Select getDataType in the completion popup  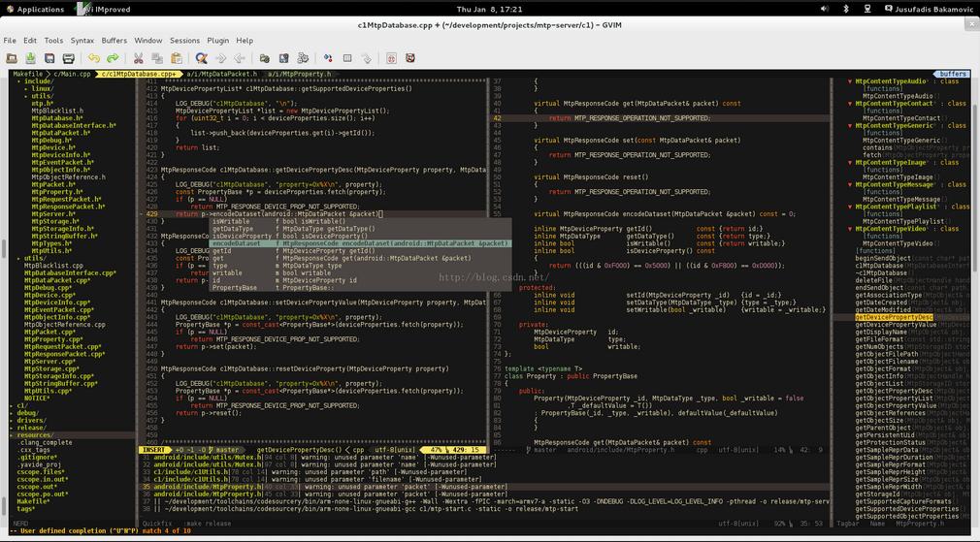click(361, 229)
